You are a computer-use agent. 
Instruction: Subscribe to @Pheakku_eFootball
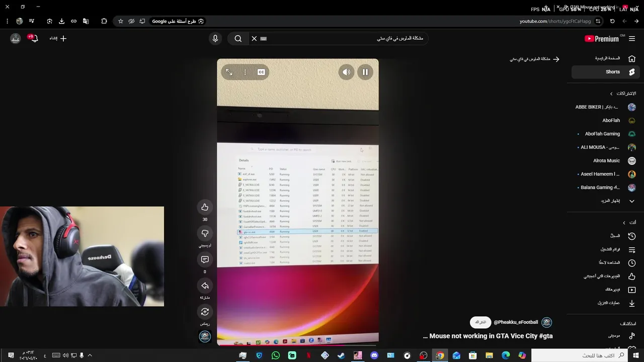click(x=480, y=322)
